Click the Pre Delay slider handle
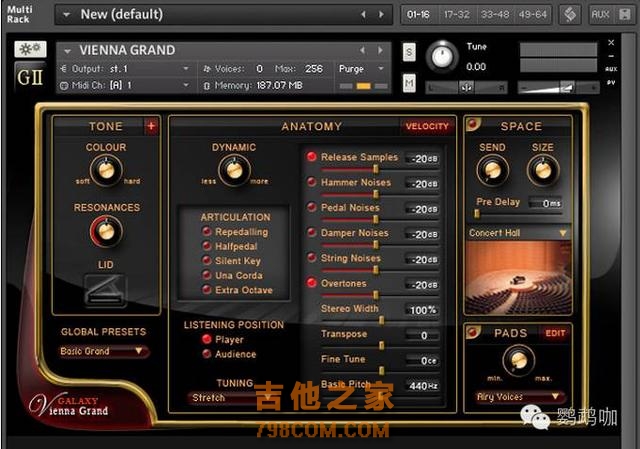 476,213
